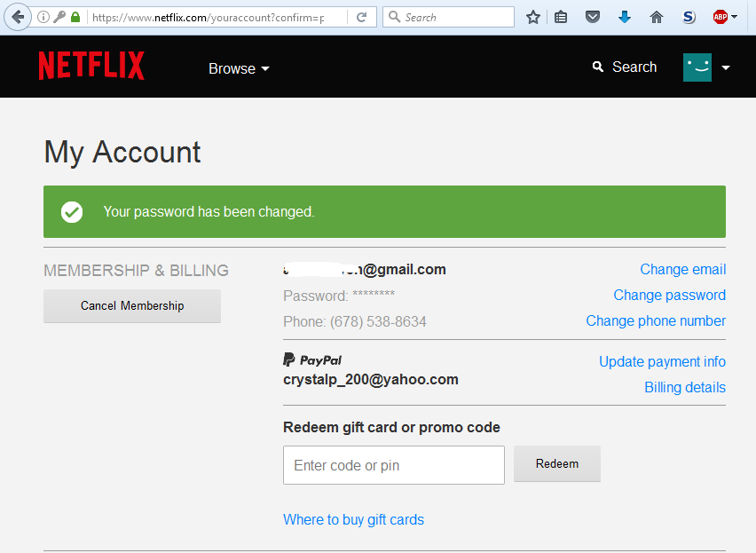Image resolution: width=756 pixels, height=553 pixels.
Task: Open the Change password link
Action: pos(669,296)
